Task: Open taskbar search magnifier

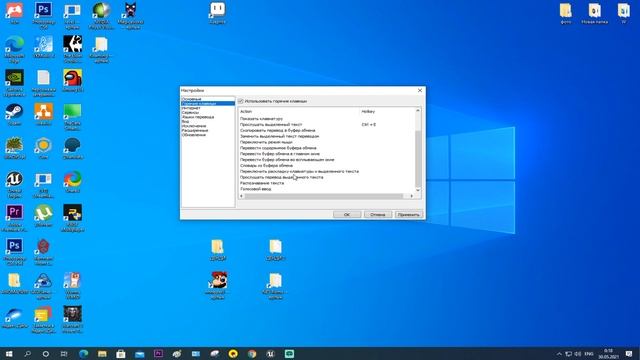Action: pos(27,353)
